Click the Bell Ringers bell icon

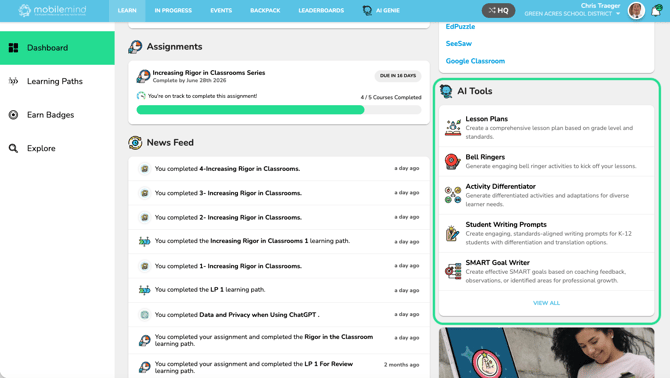click(x=453, y=161)
